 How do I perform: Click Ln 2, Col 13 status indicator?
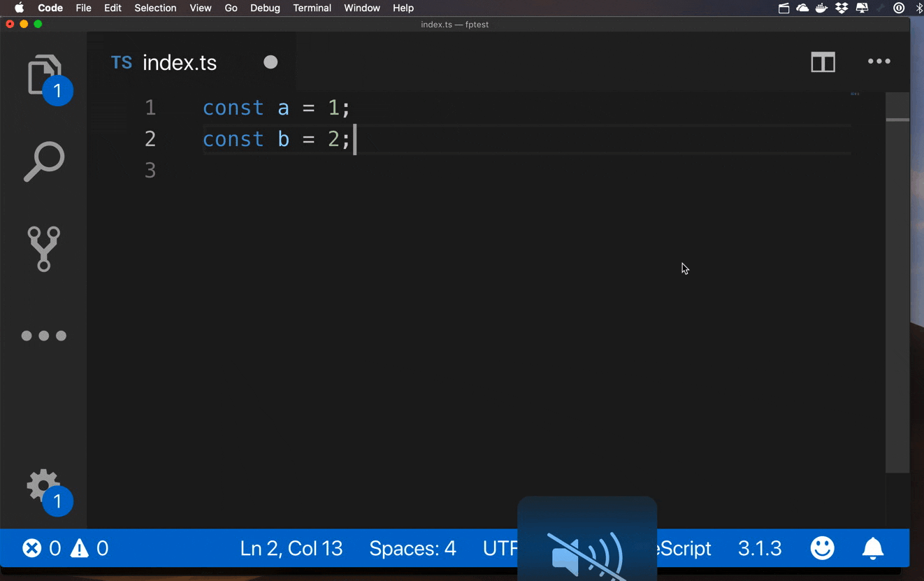(x=291, y=548)
